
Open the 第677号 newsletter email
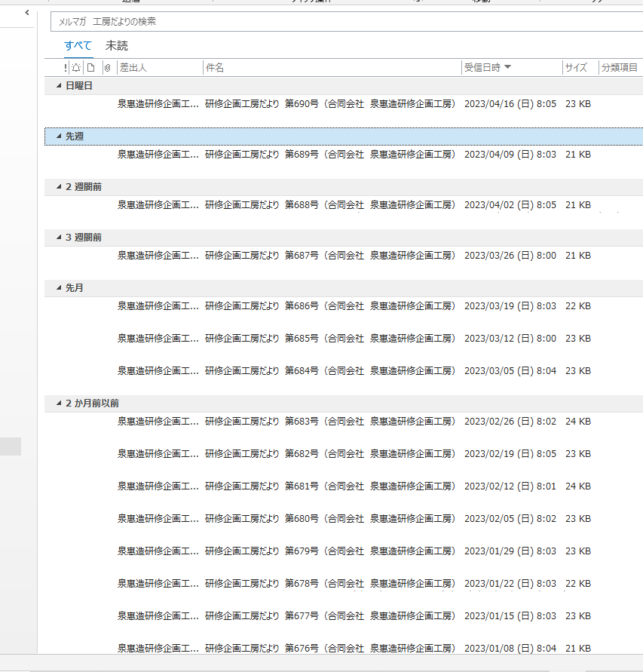click(344, 616)
